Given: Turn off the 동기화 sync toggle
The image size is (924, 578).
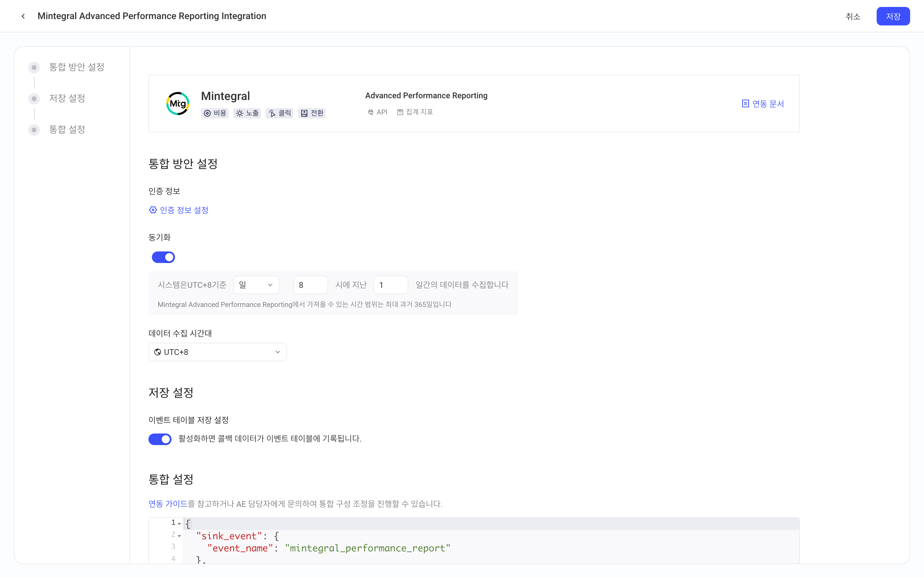Looking at the screenshot, I should pyautogui.click(x=163, y=257).
